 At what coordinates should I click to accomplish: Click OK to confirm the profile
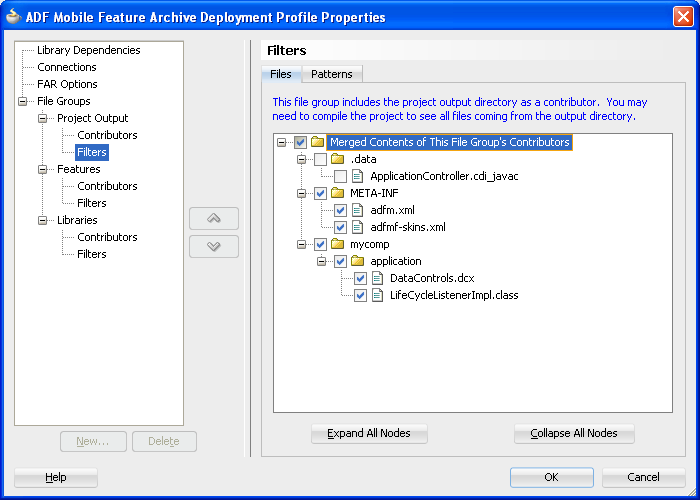(x=552, y=477)
